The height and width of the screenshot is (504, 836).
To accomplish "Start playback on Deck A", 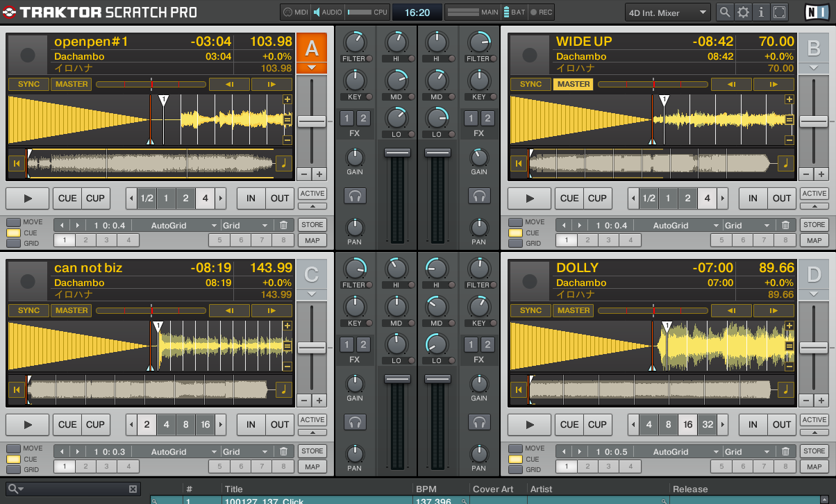I will [28, 198].
